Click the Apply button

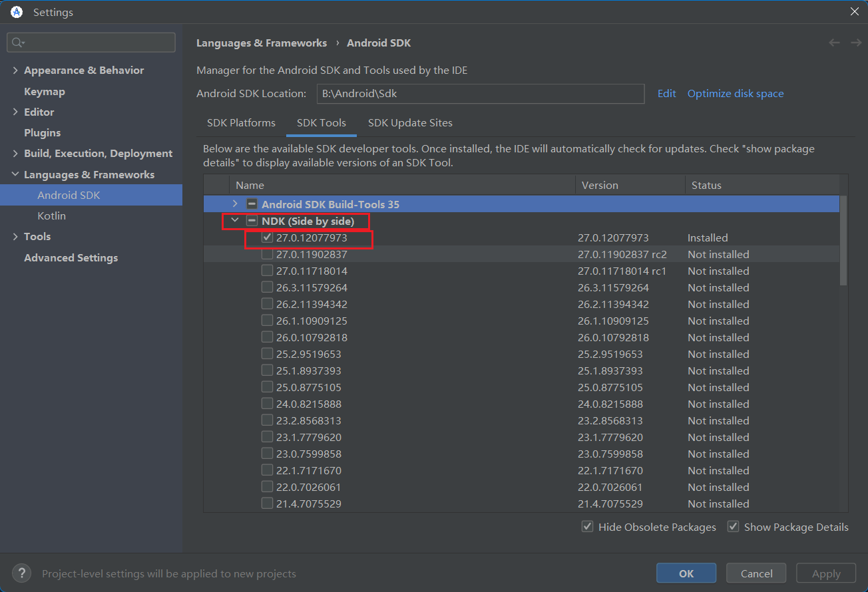point(827,573)
